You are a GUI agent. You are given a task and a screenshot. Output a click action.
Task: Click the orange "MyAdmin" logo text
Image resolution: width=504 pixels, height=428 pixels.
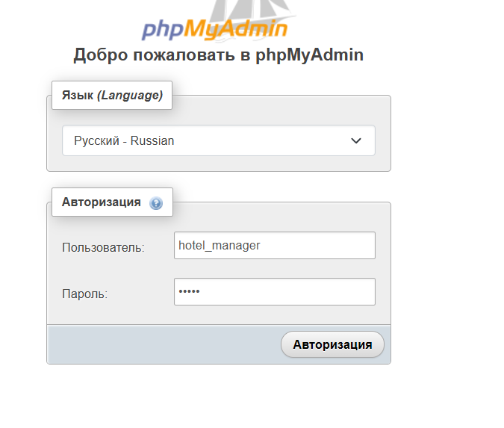(x=236, y=30)
